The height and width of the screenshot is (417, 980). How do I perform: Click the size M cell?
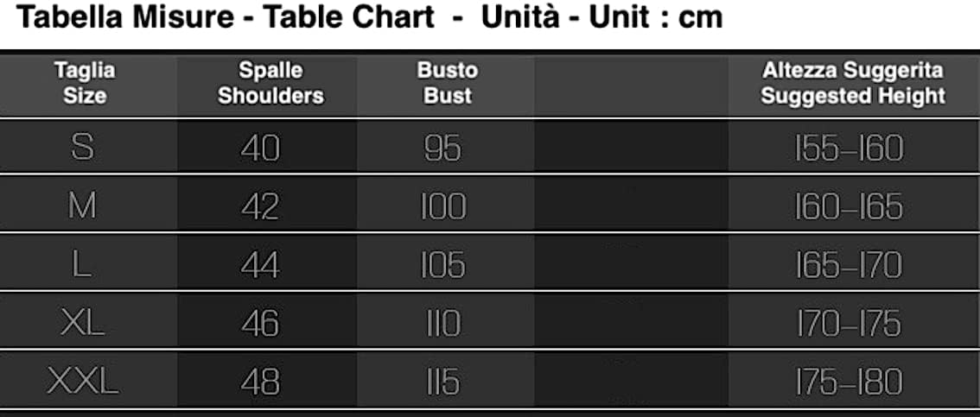pos(81,206)
